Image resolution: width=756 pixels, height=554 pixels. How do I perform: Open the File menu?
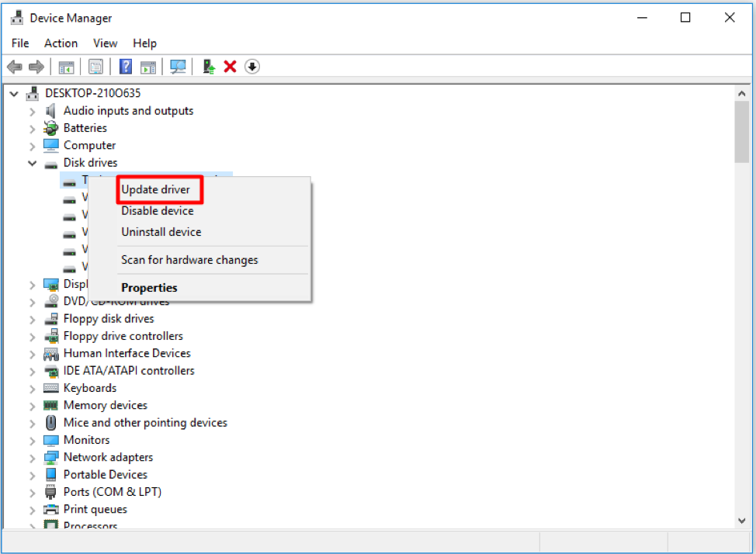[x=20, y=43]
